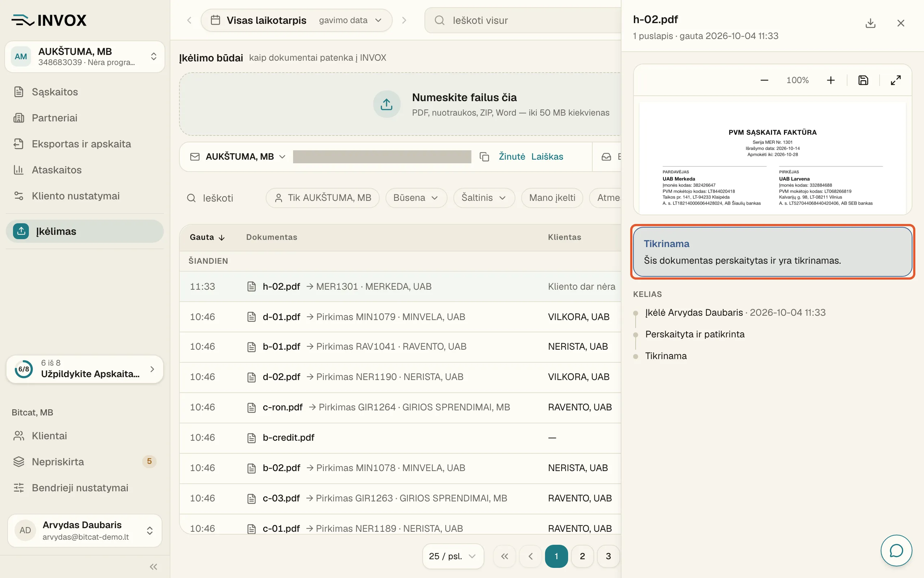Go to the previous date period
Image resolution: width=924 pixels, height=578 pixels.
[x=189, y=20]
